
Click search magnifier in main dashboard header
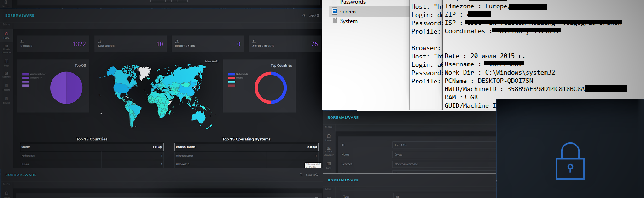(x=303, y=15)
